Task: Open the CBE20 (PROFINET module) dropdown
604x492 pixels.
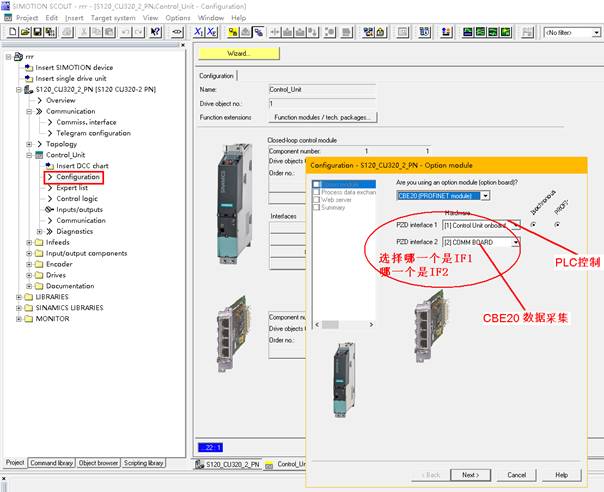Action: coord(485,196)
